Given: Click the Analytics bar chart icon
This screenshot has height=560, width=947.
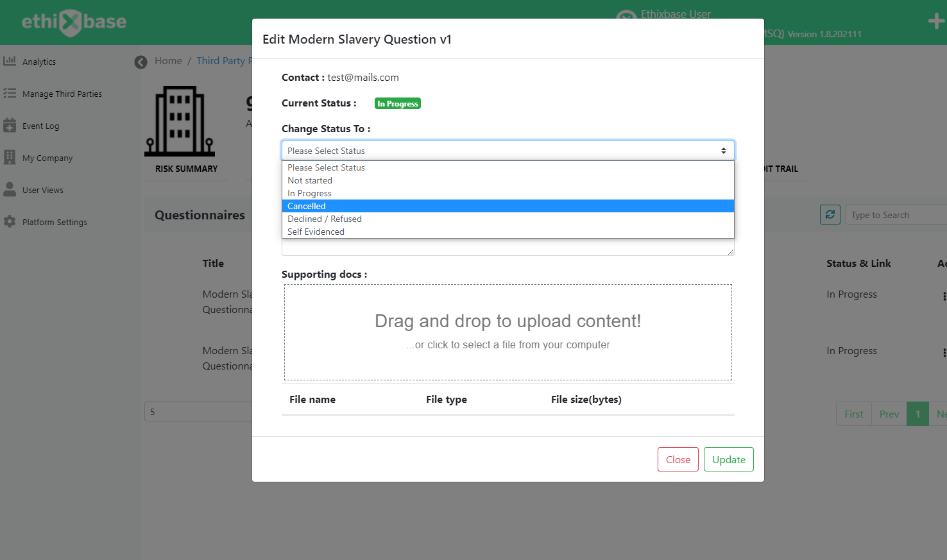Looking at the screenshot, I should (x=10, y=61).
